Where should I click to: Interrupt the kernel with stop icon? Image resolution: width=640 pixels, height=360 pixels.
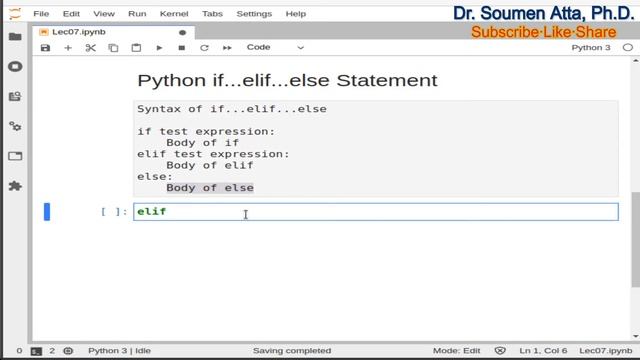[182, 48]
